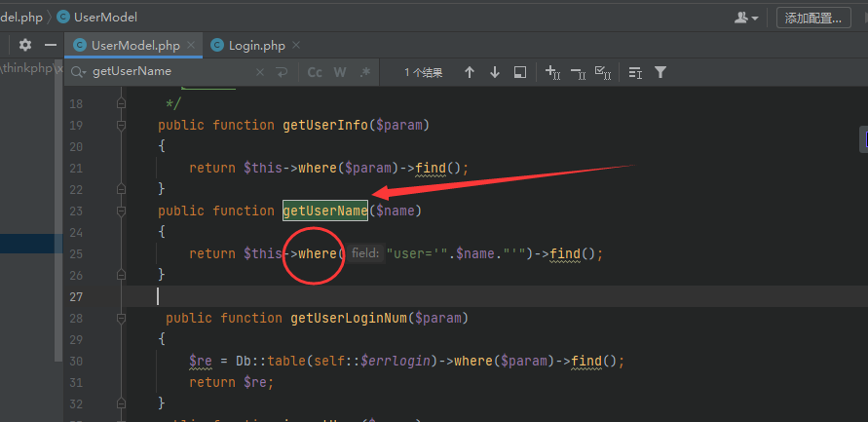The width and height of the screenshot is (868, 422).
Task: Go to the next occurrence with the down arrow
Action: pyautogui.click(x=495, y=72)
